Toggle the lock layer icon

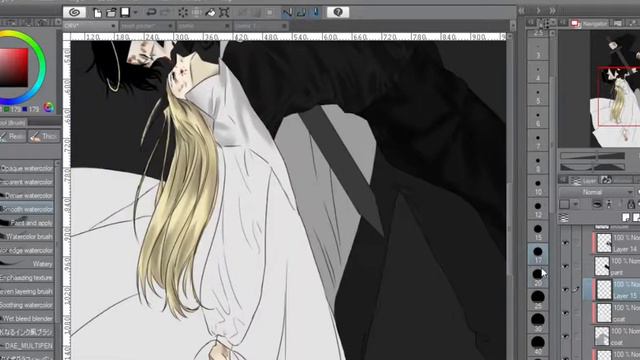click(x=631, y=204)
